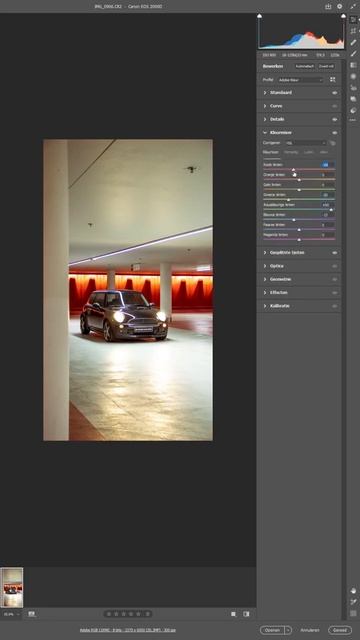Open the Snapshots panel icon
Screen dimensions: 360x640
pyautogui.click(x=353, y=99)
